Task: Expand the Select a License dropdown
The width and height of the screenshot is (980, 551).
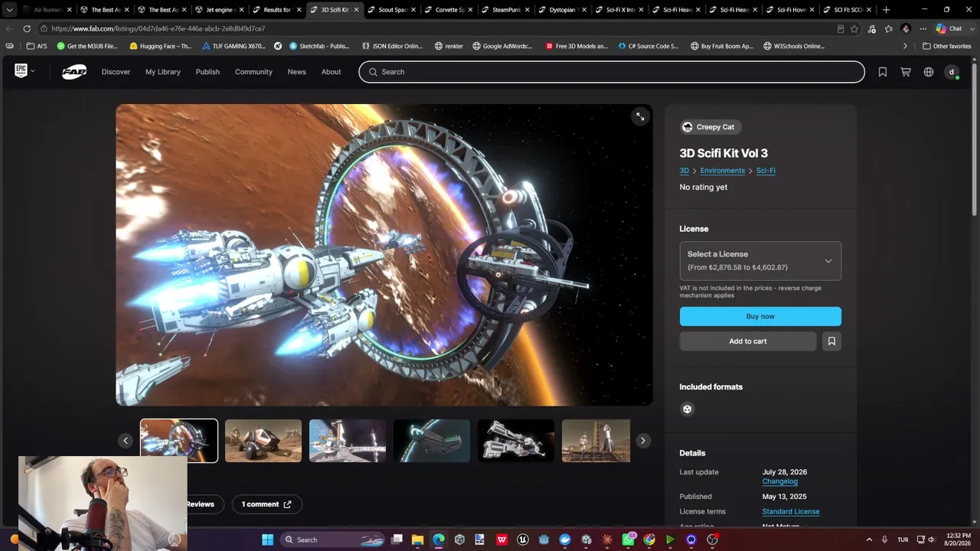Action: click(760, 261)
